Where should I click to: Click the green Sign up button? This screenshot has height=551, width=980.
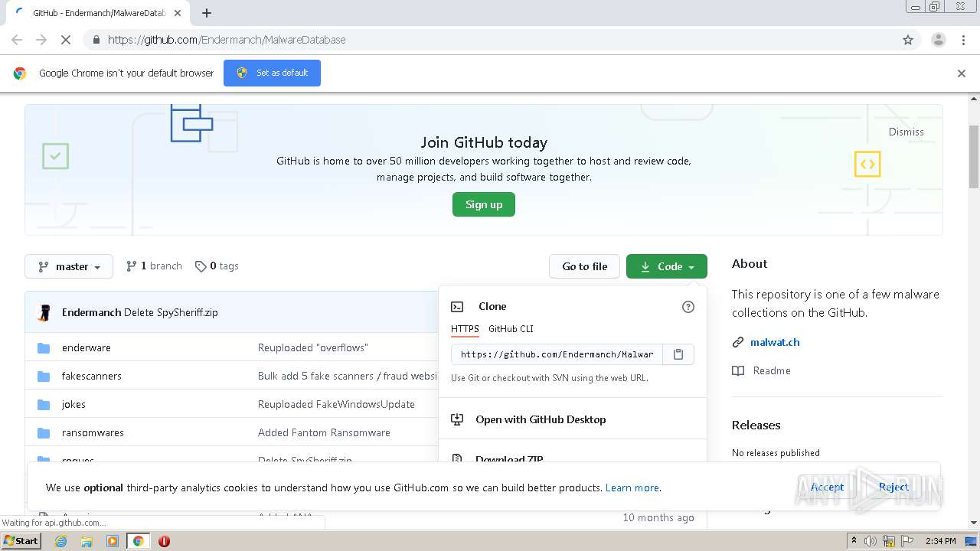(484, 204)
